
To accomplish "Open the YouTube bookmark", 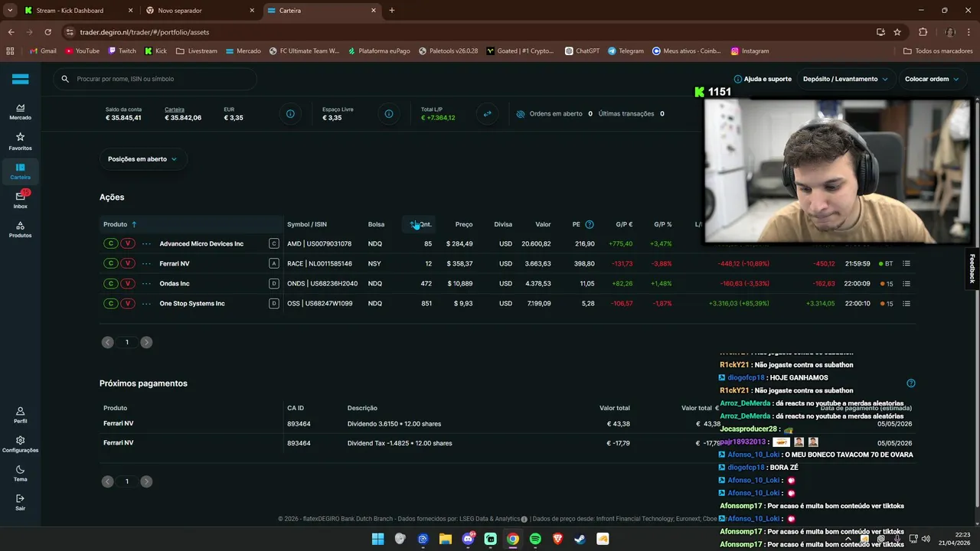I will coord(82,51).
